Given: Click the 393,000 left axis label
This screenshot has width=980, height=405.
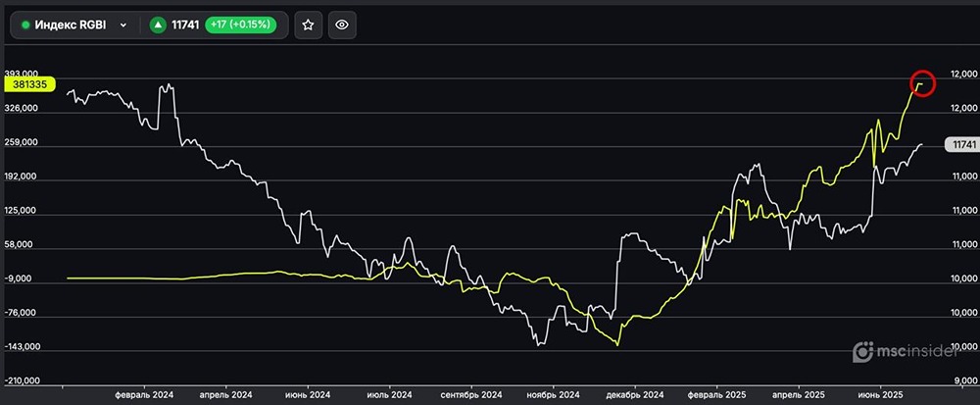Looking at the screenshot, I should [x=21, y=75].
